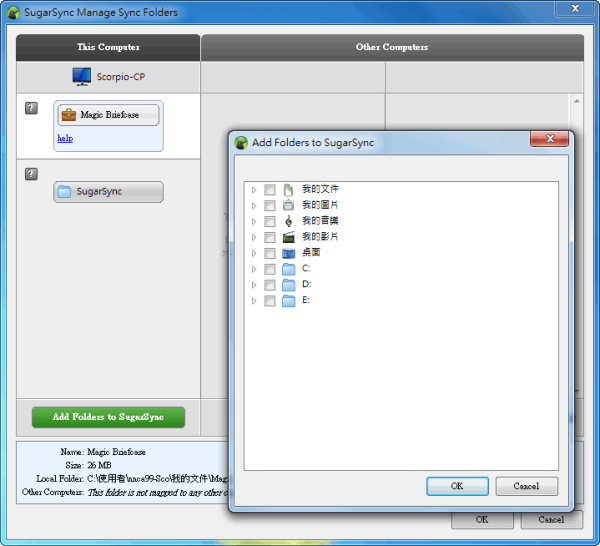
Task: Check the C: drive checkbox
Action: coord(270,269)
